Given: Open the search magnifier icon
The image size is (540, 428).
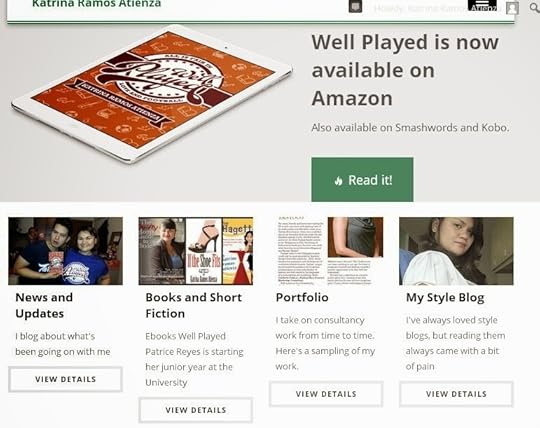Looking at the screenshot, I should coord(534,8).
